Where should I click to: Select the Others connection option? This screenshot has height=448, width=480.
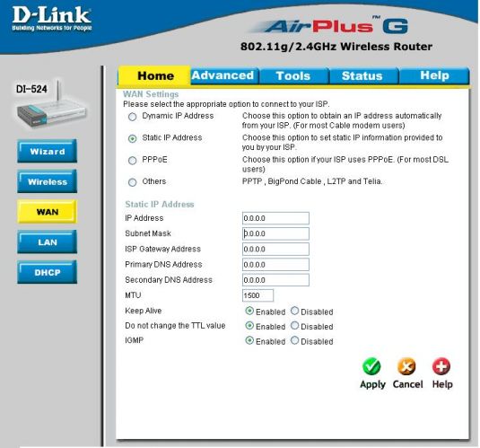132,182
